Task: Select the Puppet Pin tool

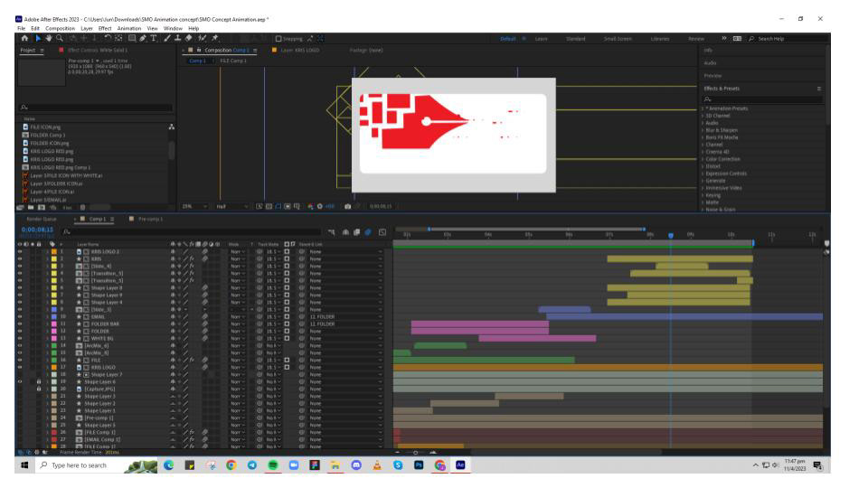Action: click(215, 38)
